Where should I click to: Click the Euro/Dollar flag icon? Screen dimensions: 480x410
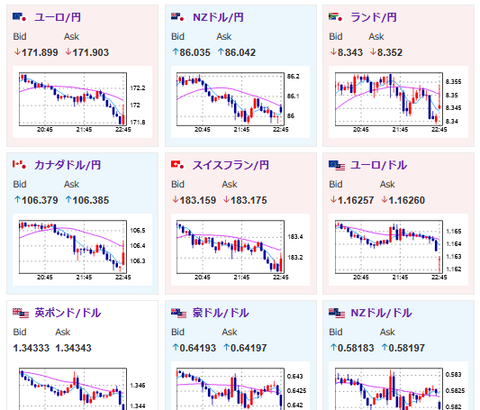pos(337,165)
